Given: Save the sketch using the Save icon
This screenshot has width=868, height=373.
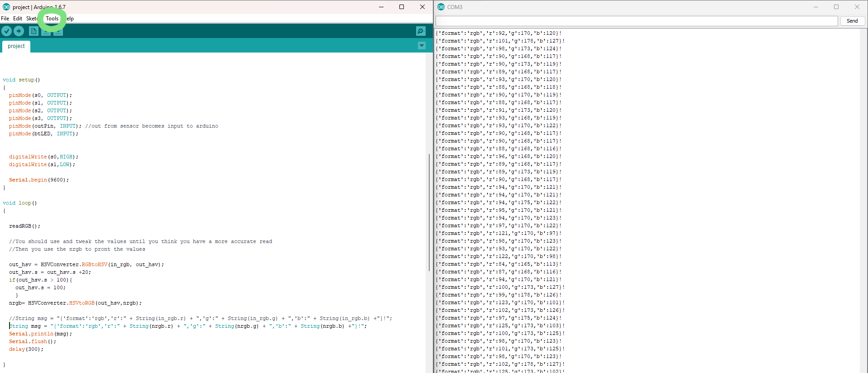Looking at the screenshot, I should [x=58, y=31].
